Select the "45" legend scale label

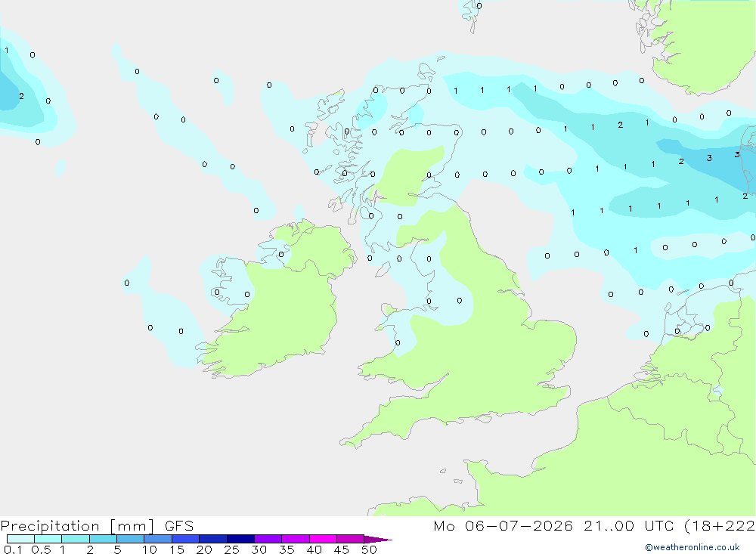coord(342,549)
